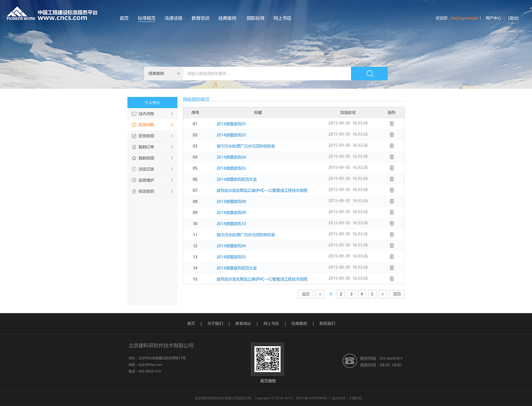Viewport: 532px width, 406px height.
Task: Click the clock icon beside 浏览记录
Action: (x=134, y=169)
